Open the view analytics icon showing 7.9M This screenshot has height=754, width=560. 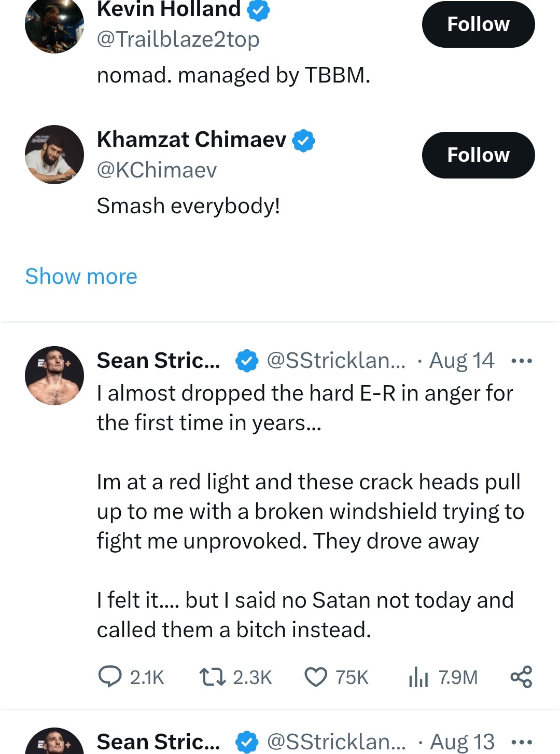point(418,677)
